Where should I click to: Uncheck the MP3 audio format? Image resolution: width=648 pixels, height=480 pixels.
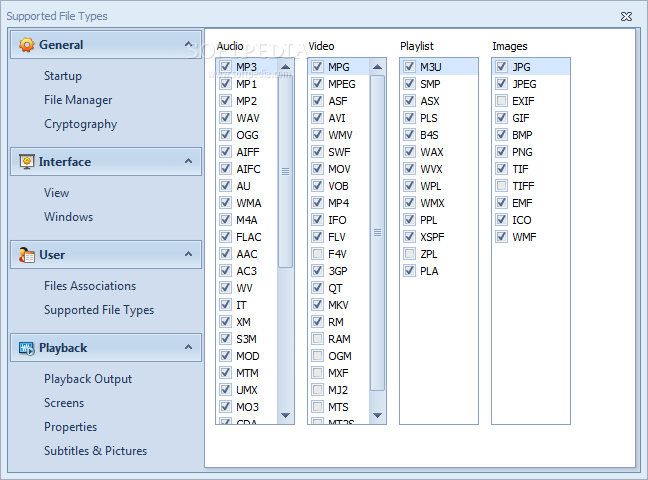click(x=225, y=67)
